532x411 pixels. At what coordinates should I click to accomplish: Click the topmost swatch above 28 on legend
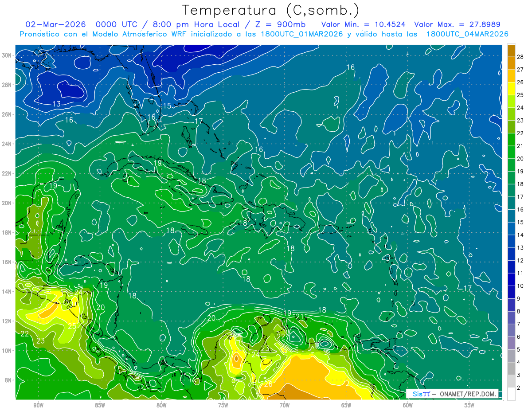(x=511, y=51)
